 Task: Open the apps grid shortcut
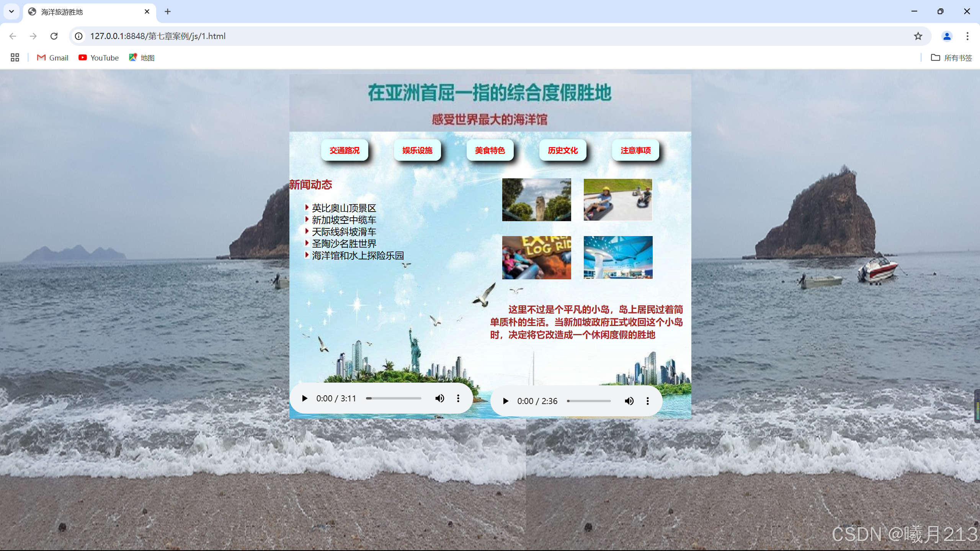15,58
